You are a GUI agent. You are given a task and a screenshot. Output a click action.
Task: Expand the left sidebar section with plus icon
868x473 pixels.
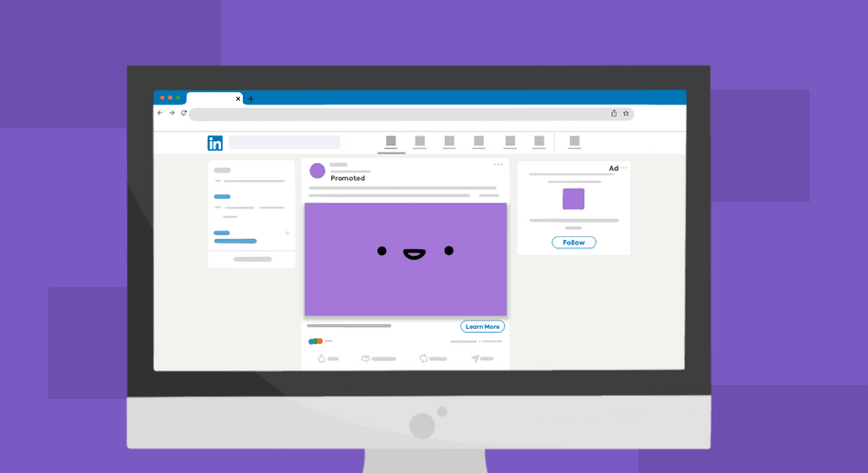pos(287,232)
